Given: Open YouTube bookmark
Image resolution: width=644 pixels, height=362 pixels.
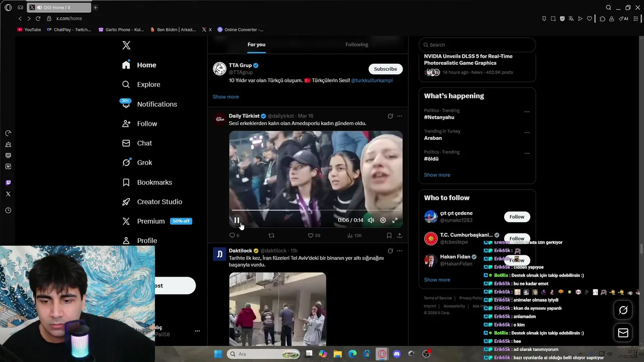Looking at the screenshot, I should pos(29,30).
